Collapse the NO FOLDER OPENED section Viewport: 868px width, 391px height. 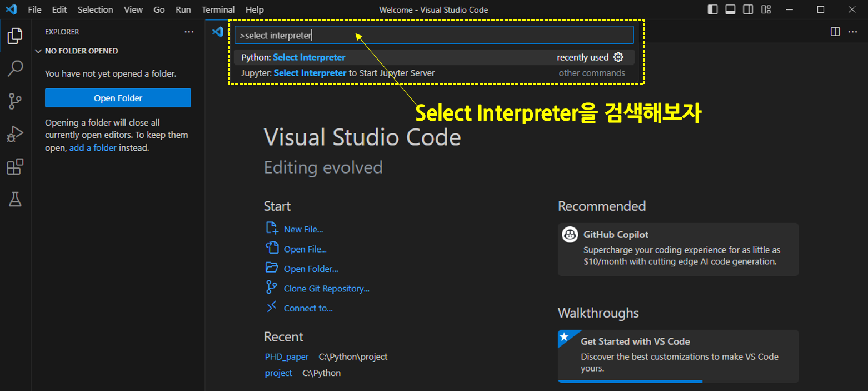(x=38, y=51)
